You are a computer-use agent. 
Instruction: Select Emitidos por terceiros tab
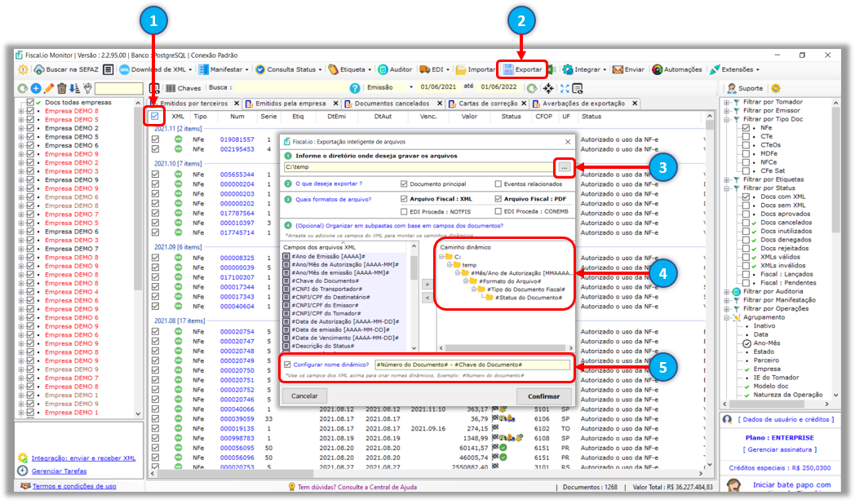[193, 104]
